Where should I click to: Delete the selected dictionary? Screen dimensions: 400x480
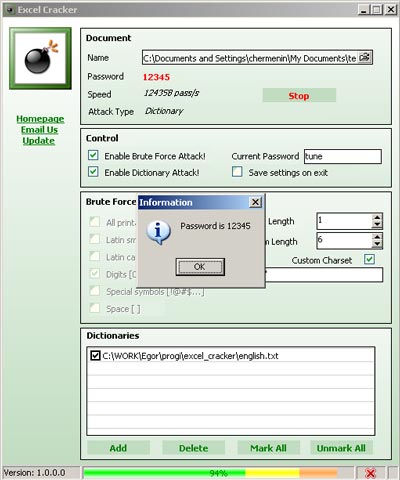click(x=194, y=448)
